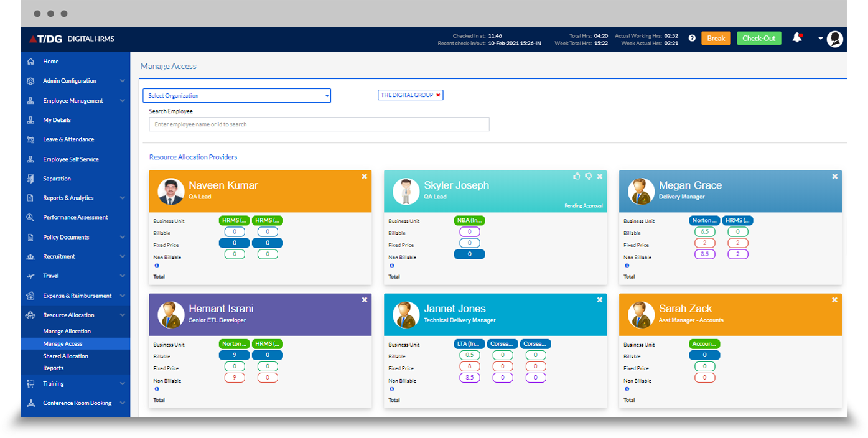The width and height of the screenshot is (868, 438).
Task: Click the Leave & Attendance calendar icon
Action: (x=30, y=139)
